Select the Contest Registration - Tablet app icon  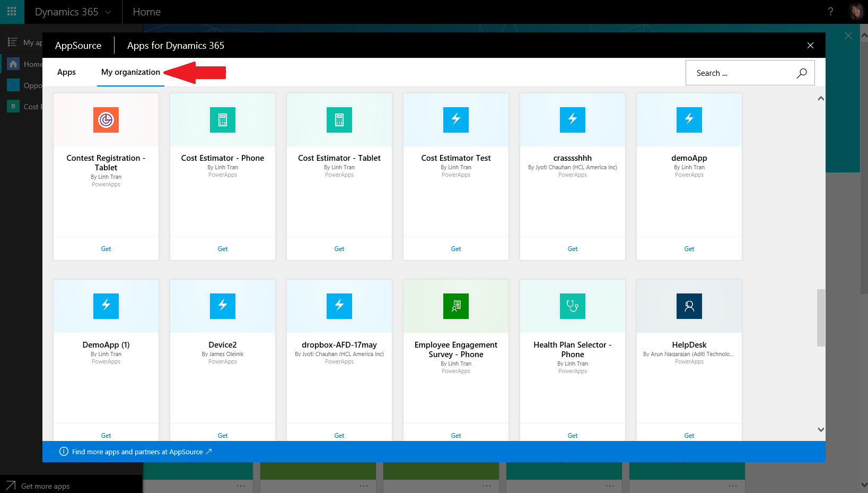(106, 120)
